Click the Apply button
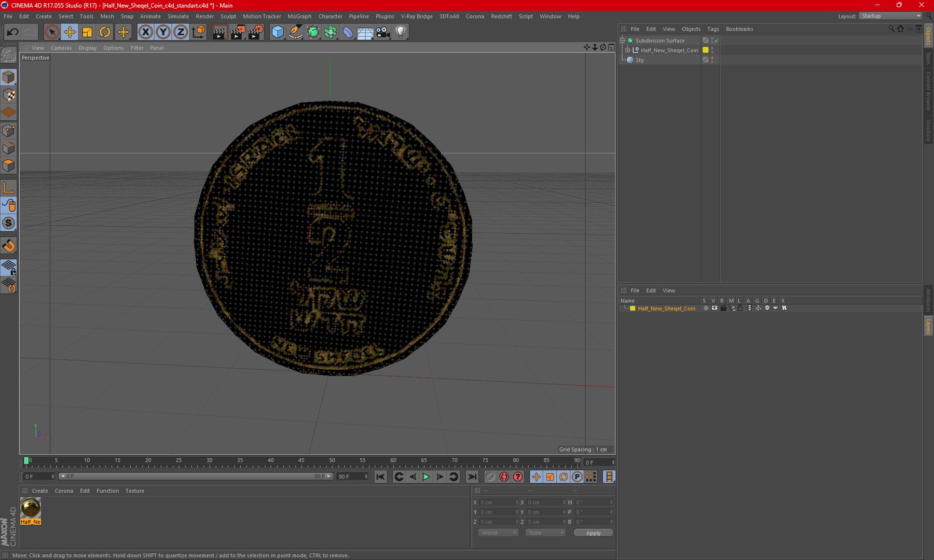The image size is (934, 560). (x=594, y=533)
